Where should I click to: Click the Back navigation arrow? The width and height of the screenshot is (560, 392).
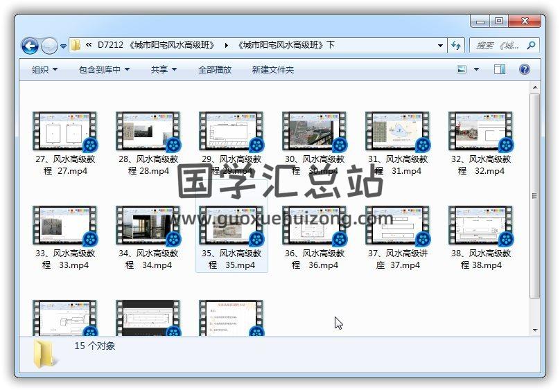click(30, 46)
